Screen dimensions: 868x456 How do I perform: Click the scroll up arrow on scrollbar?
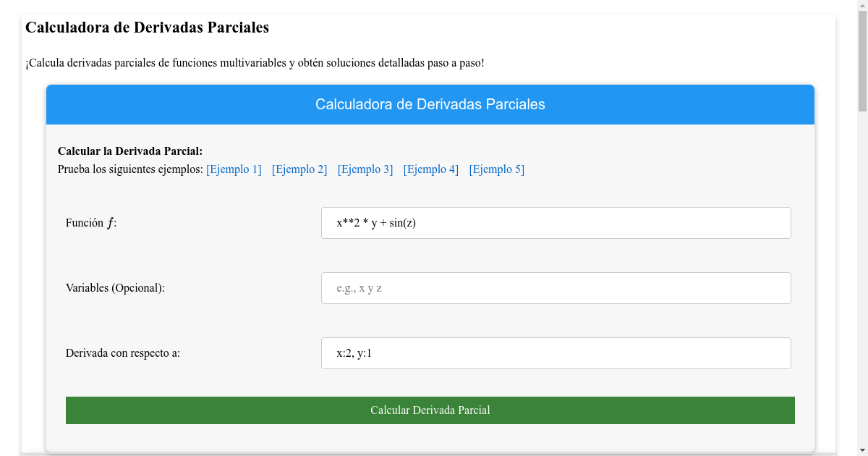pyautogui.click(x=862, y=6)
